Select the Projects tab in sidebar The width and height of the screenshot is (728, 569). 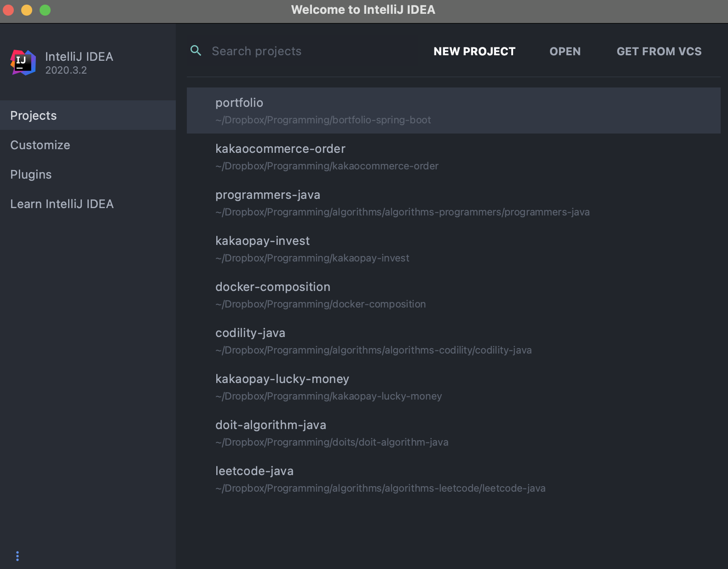88,115
